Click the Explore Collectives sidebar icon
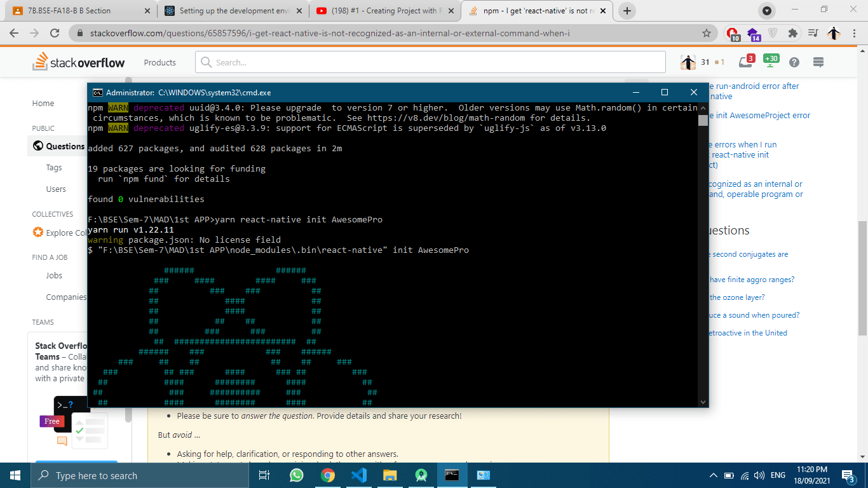Screen dimensions: 868x488 click(x=38, y=233)
